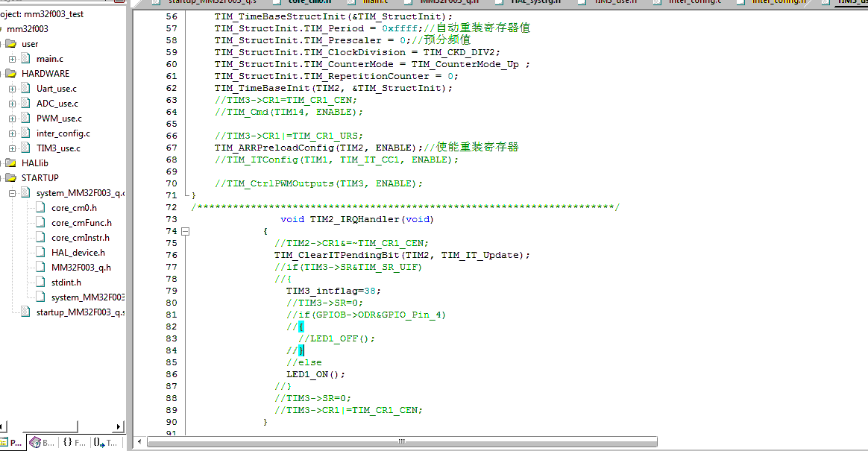Click the editor horizontal scroll-left arrow
The image size is (868, 451).
[139, 441]
